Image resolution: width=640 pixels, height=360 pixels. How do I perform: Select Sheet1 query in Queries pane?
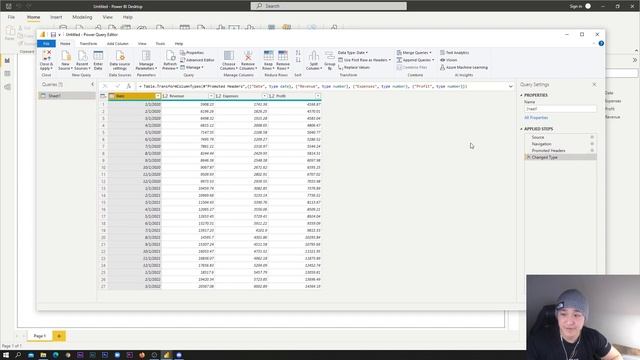click(67, 96)
